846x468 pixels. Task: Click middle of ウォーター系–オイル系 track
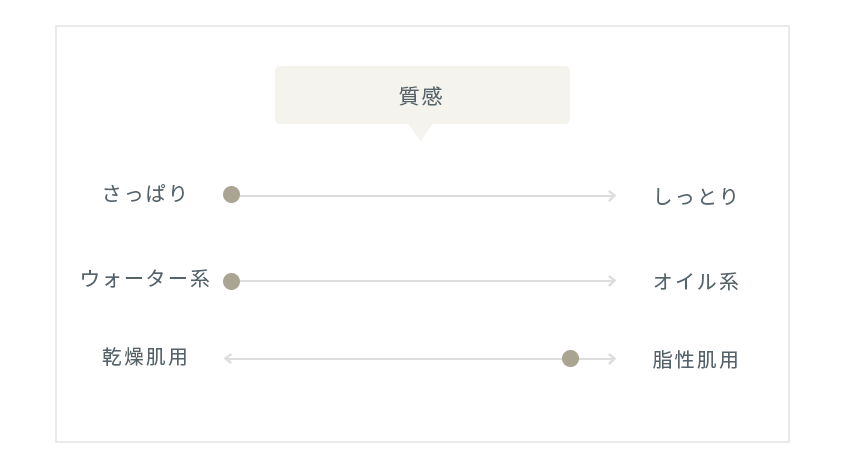click(x=424, y=281)
